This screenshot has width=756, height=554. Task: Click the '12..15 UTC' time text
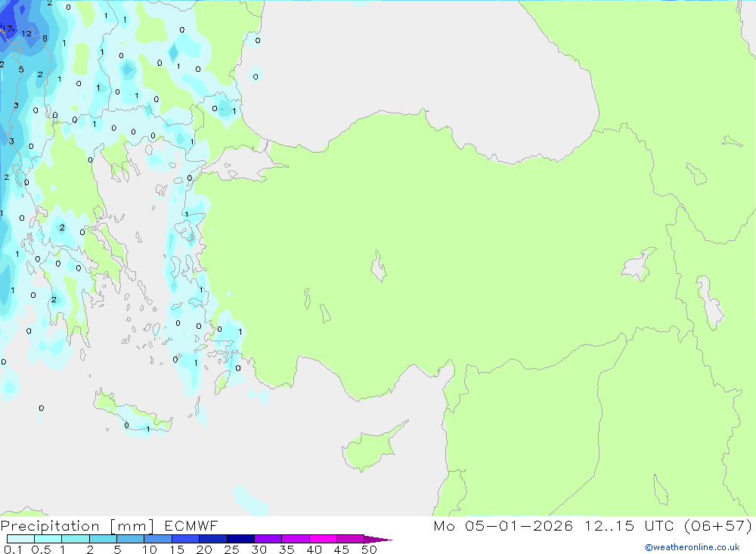(x=629, y=525)
